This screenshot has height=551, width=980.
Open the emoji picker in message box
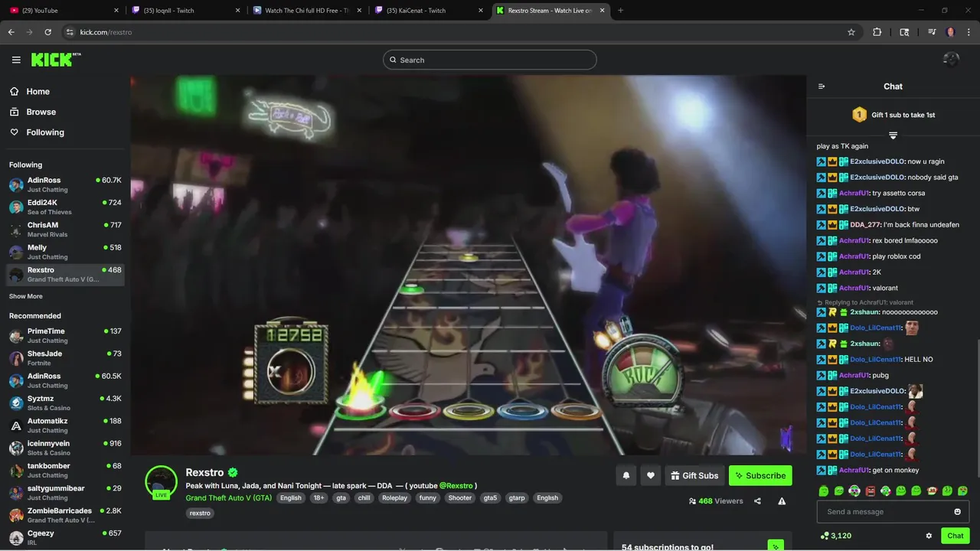coord(957,512)
